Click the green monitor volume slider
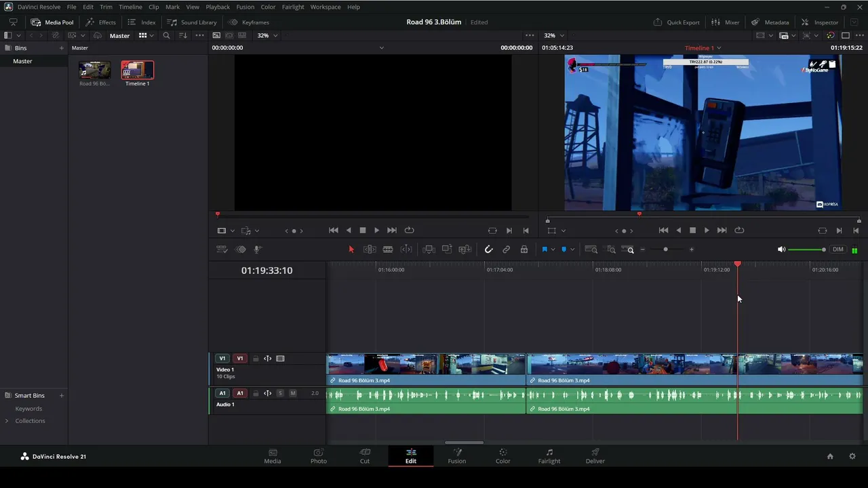Image resolution: width=868 pixels, height=488 pixels. tap(808, 249)
